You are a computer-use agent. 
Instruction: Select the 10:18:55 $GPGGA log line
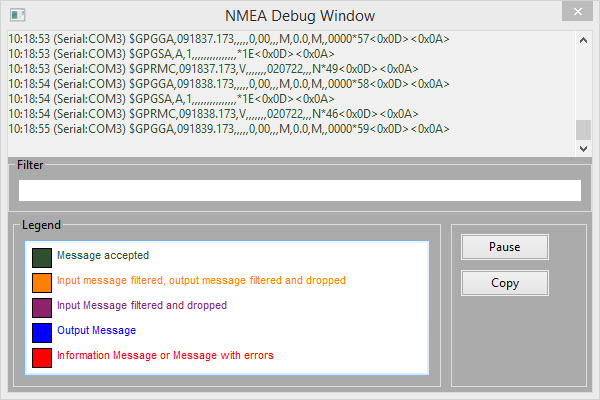[x=228, y=129]
